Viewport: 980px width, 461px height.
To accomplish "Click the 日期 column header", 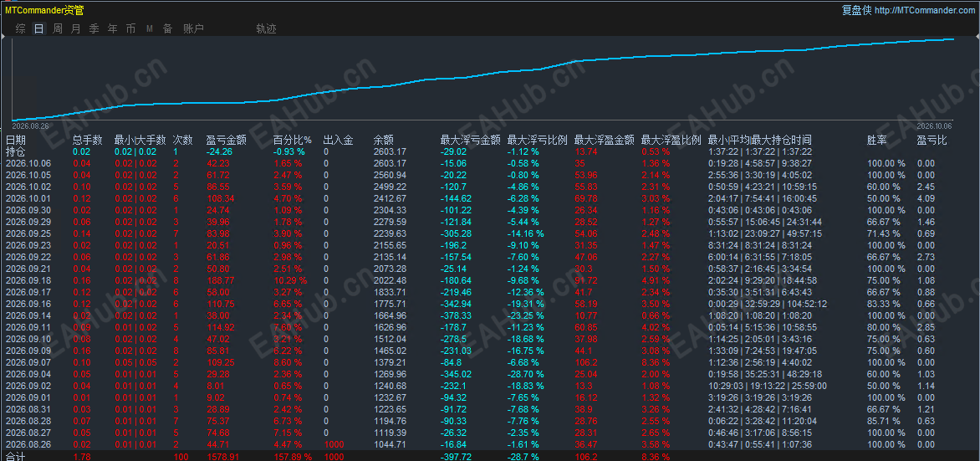I will tap(16, 140).
